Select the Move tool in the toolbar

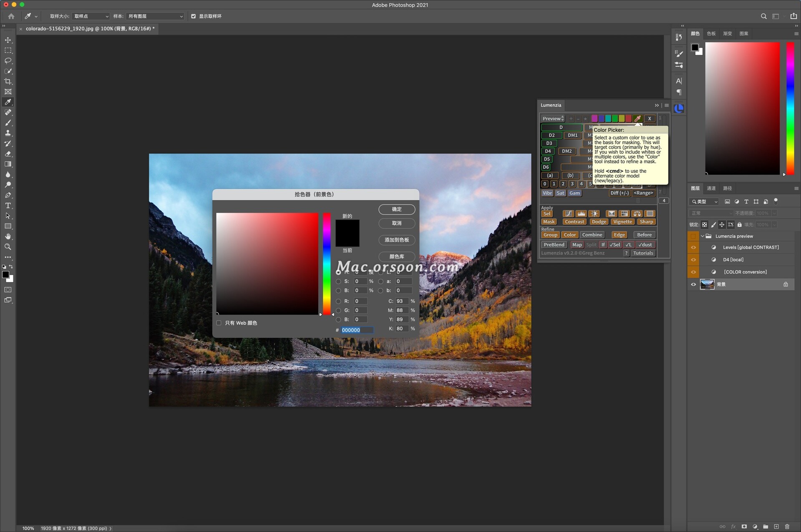[8, 40]
